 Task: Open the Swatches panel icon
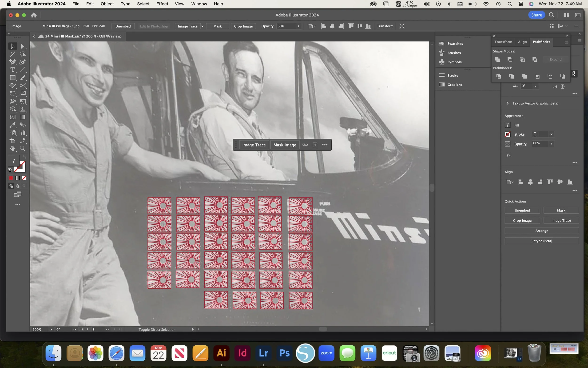[x=442, y=44]
